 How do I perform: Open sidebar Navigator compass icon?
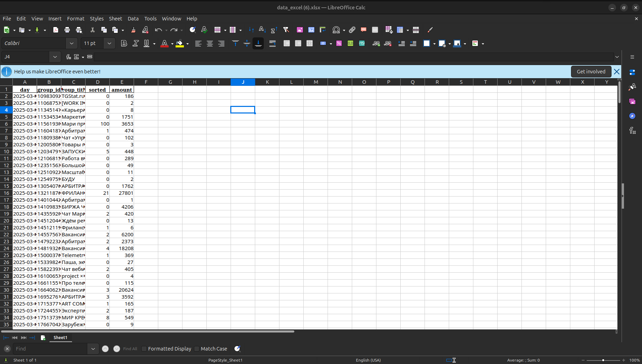[632, 116]
